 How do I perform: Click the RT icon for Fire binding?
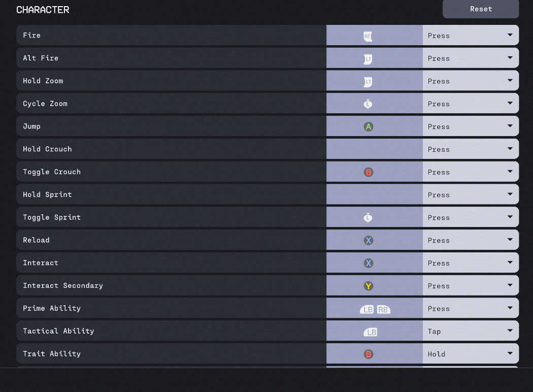[368, 36]
